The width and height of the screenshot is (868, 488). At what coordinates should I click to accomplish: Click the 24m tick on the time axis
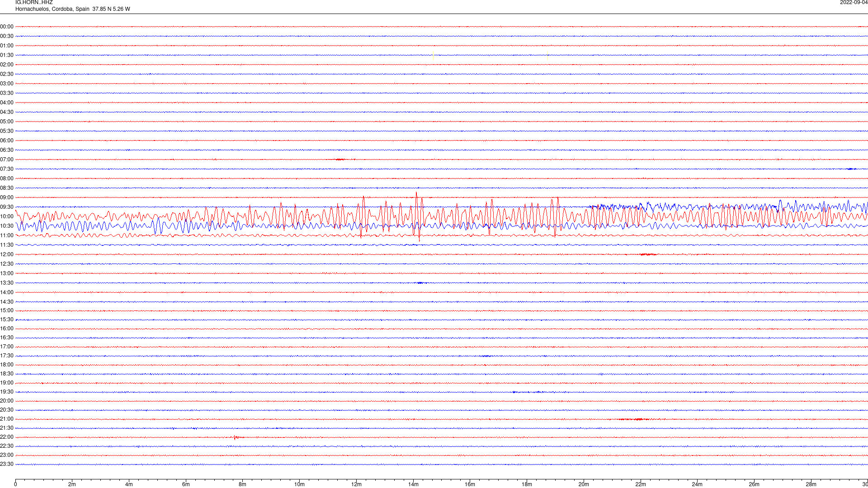pos(697,484)
